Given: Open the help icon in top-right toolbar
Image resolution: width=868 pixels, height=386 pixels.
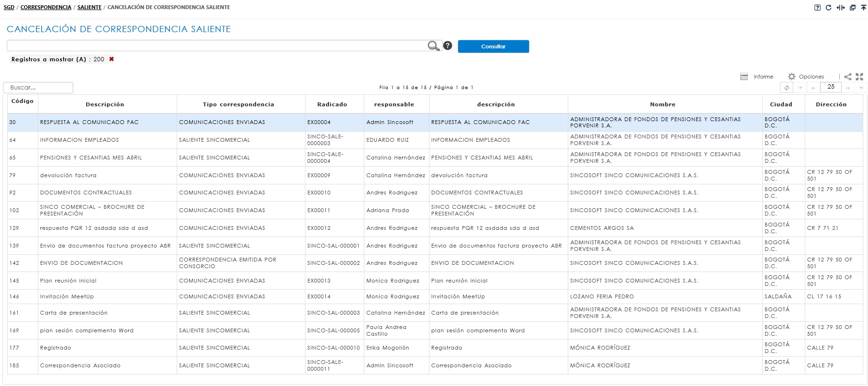Looking at the screenshot, I should [817, 8].
